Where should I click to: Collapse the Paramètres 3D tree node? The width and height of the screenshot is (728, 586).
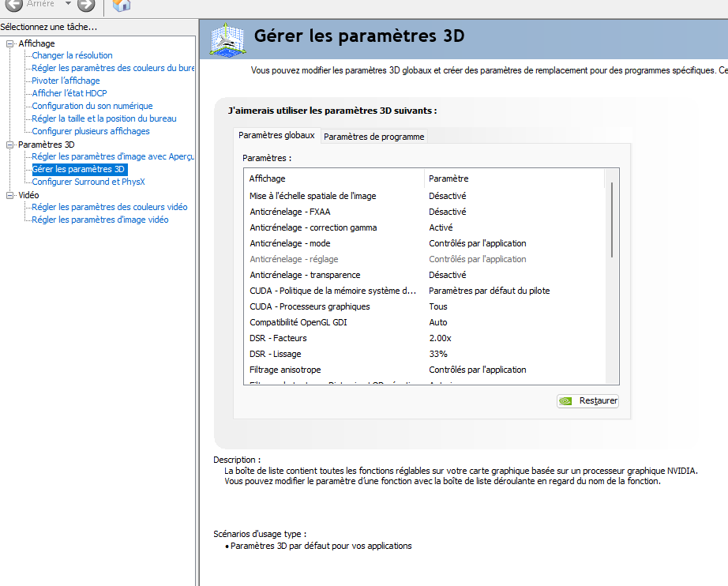click(x=9, y=145)
